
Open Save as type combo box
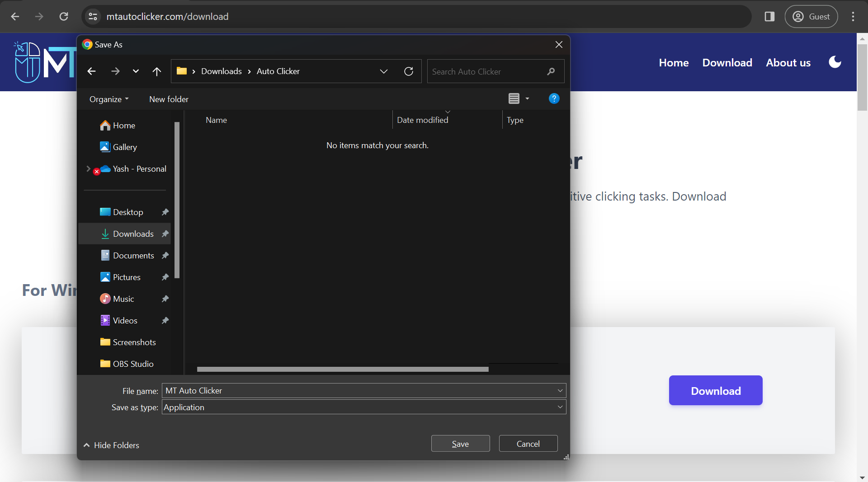coord(364,407)
